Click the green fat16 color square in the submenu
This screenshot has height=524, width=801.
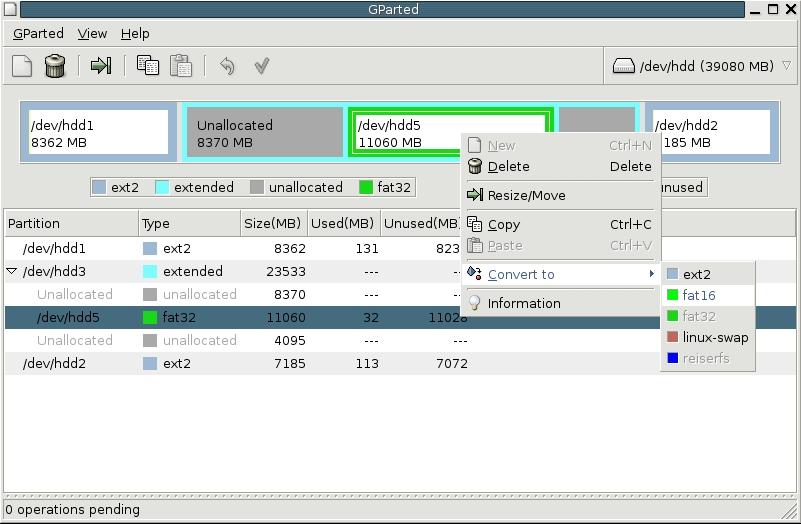672,295
